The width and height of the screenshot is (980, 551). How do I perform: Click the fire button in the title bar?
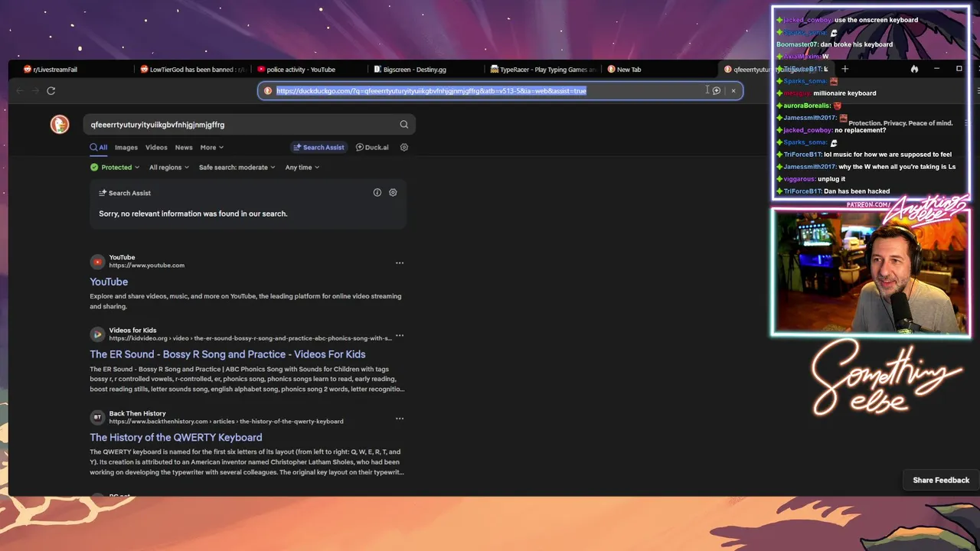pos(914,69)
